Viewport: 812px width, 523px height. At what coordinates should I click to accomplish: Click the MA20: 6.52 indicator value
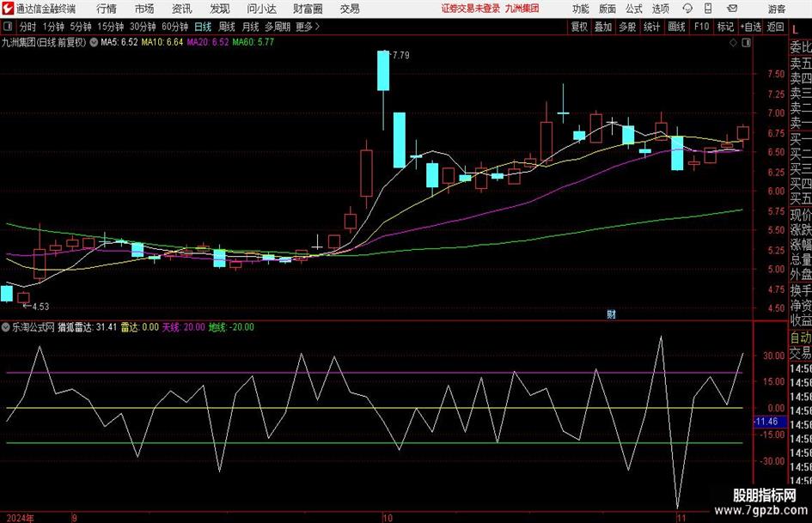click(x=208, y=42)
